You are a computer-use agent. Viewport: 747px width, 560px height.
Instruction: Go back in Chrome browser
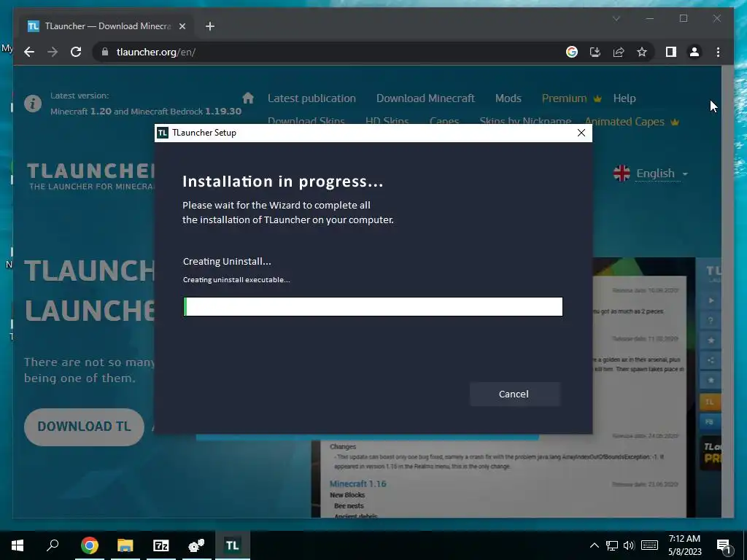[29, 52]
